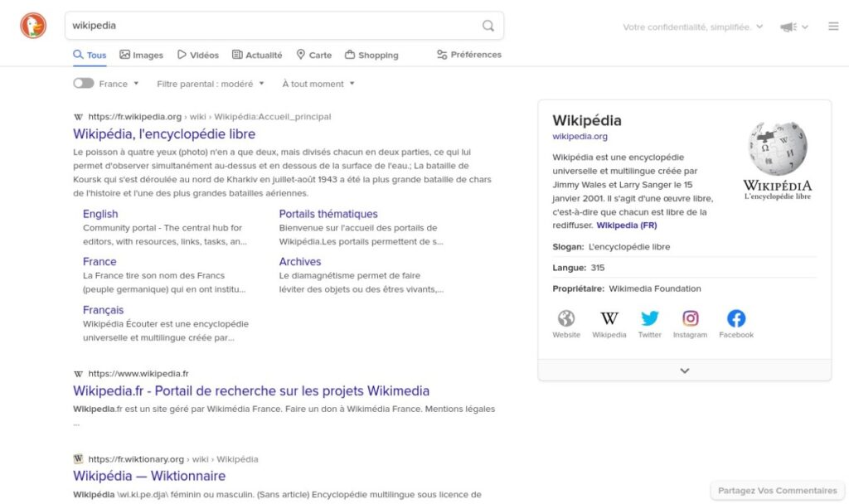849x504 pixels.
Task: Open the Français sitelink
Action: click(x=103, y=310)
